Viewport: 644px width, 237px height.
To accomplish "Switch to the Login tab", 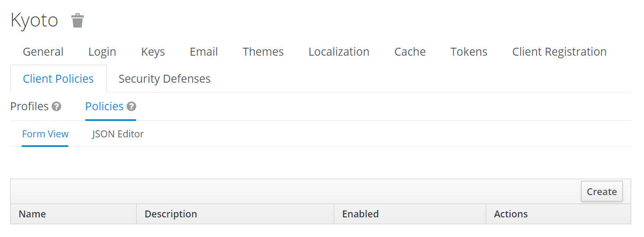I will [x=102, y=51].
